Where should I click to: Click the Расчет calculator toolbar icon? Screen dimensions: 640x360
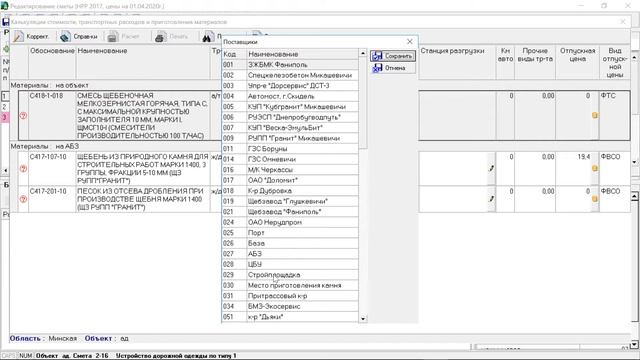[113, 37]
